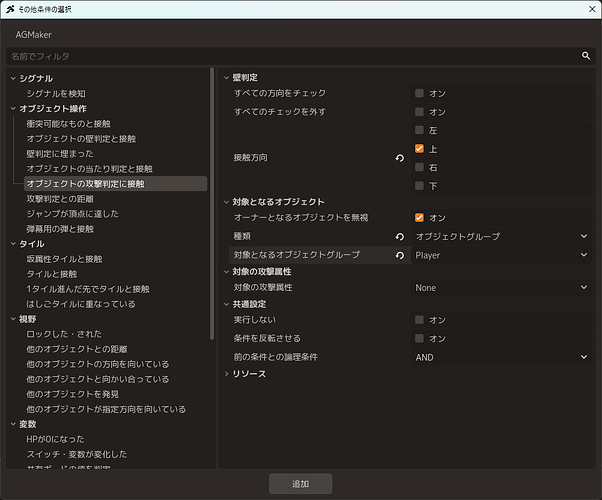The height and width of the screenshot is (500, 602).
Task: Reset 対象となるオブジェクトグループ value
Action: (400, 255)
